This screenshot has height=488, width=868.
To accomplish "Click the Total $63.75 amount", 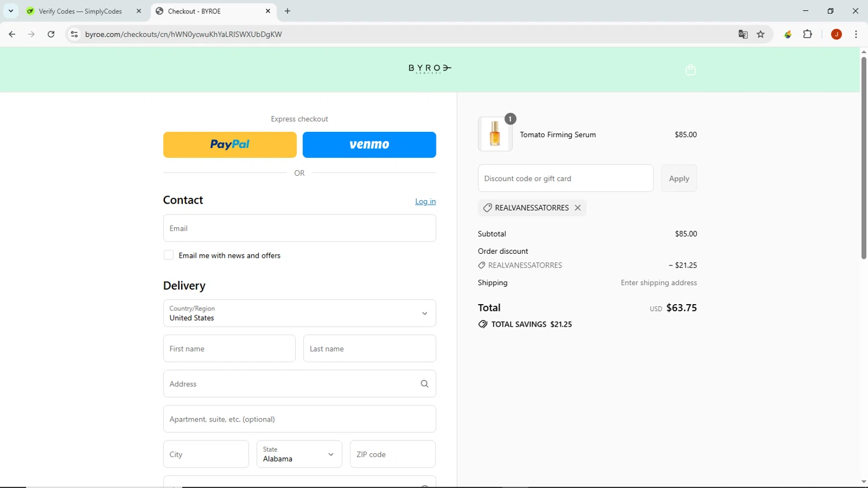I will [x=681, y=308].
